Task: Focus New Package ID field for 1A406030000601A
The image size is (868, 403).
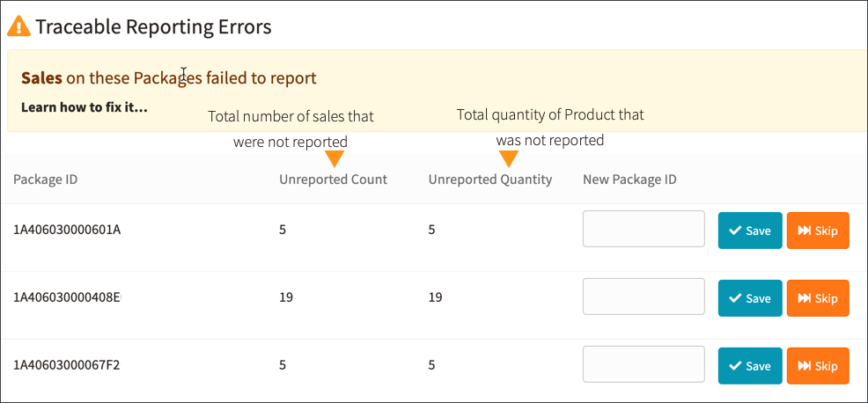Action: [644, 229]
